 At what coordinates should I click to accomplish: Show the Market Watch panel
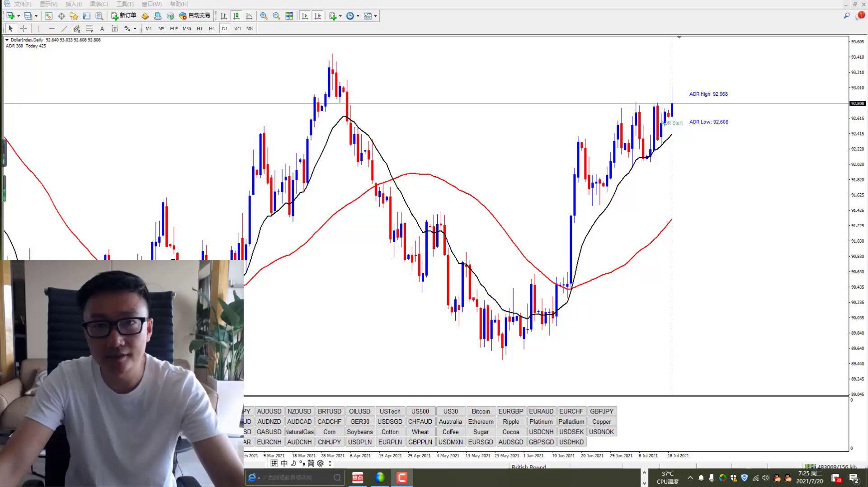48,16
